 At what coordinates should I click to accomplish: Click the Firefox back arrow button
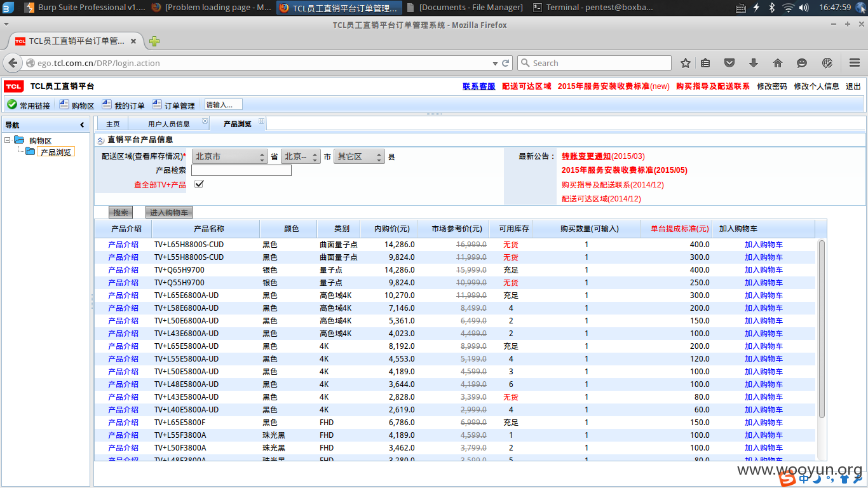point(13,63)
